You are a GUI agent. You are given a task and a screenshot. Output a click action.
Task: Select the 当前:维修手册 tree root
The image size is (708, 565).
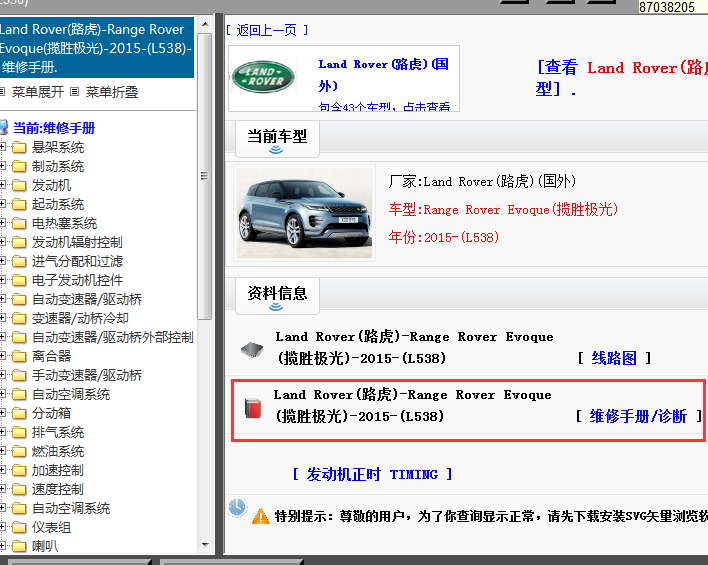[54, 128]
